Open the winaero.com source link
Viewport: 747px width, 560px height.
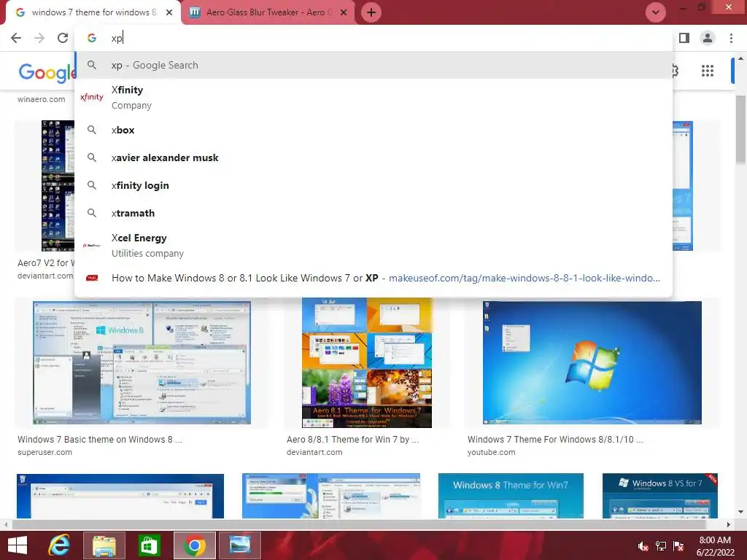coord(42,99)
